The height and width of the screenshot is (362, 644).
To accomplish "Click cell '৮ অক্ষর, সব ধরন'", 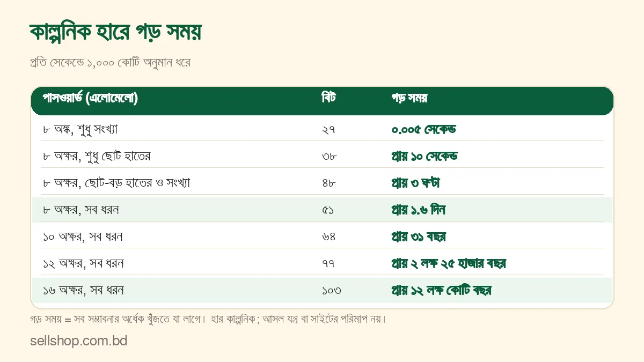I will [81, 210].
